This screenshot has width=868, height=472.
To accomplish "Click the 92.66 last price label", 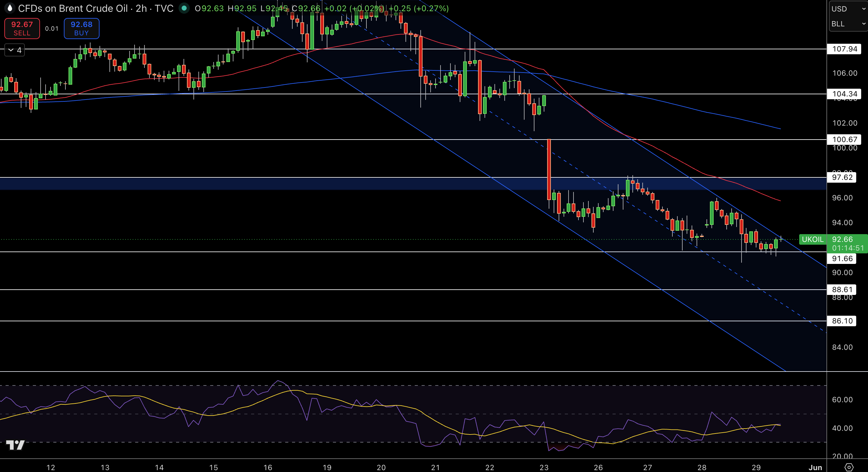I will [842, 239].
